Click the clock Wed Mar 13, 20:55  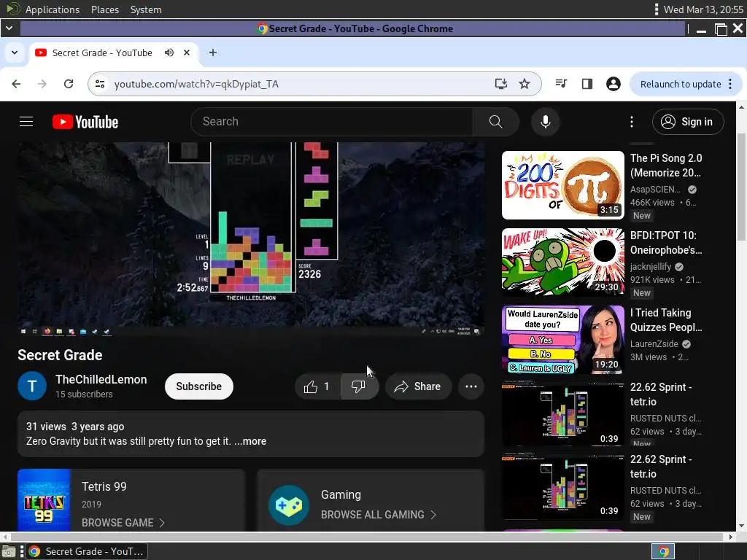703,9
